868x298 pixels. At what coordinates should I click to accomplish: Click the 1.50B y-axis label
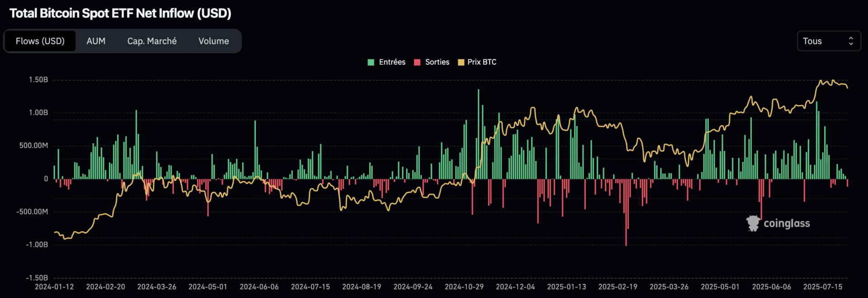(x=38, y=80)
